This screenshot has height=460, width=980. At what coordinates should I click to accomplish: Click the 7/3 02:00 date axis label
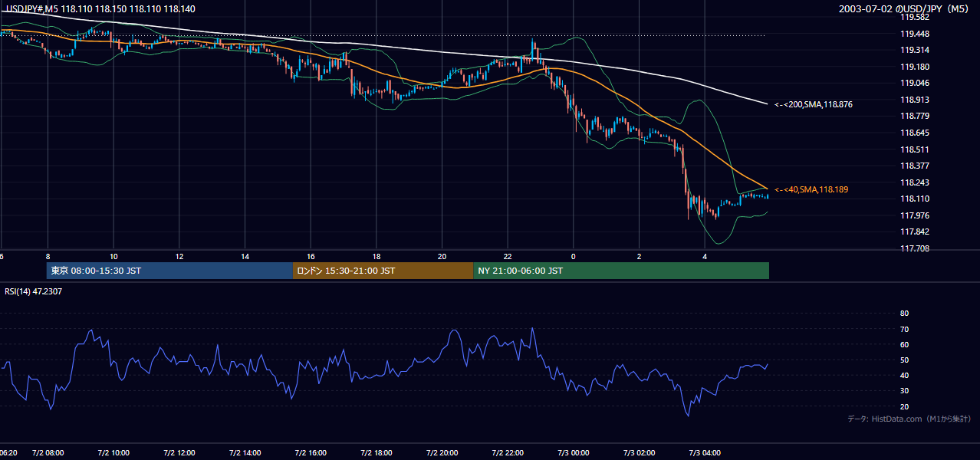[640, 453]
